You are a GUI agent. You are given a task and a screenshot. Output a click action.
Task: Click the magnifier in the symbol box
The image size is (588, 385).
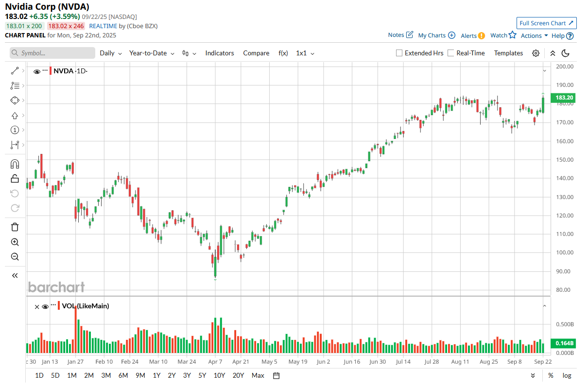click(15, 53)
